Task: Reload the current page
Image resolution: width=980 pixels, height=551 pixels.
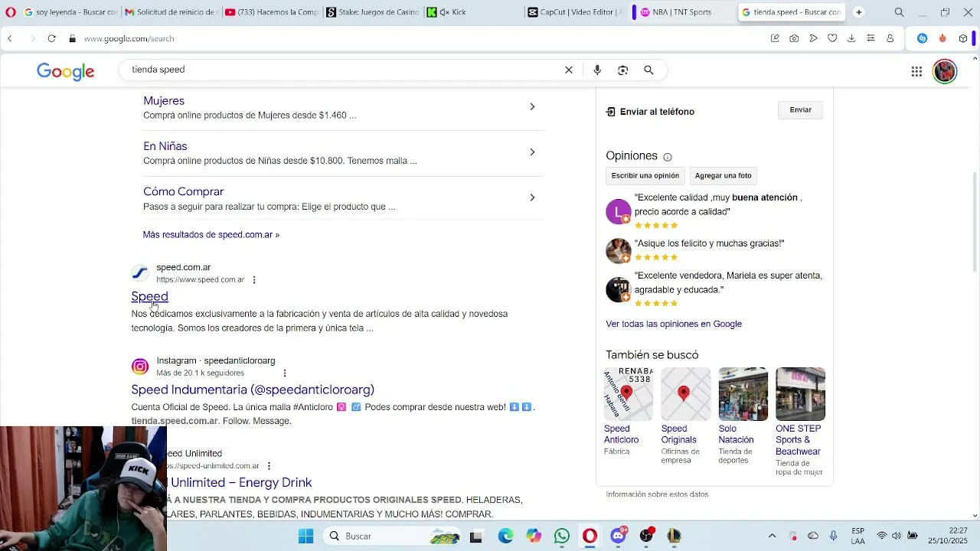Action: [51, 38]
